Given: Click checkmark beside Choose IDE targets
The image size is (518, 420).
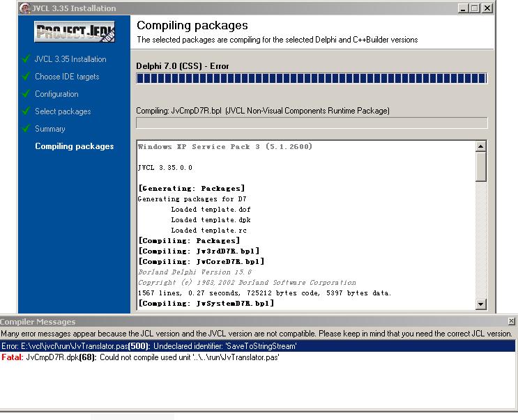Looking at the screenshot, I should pyautogui.click(x=26, y=77).
